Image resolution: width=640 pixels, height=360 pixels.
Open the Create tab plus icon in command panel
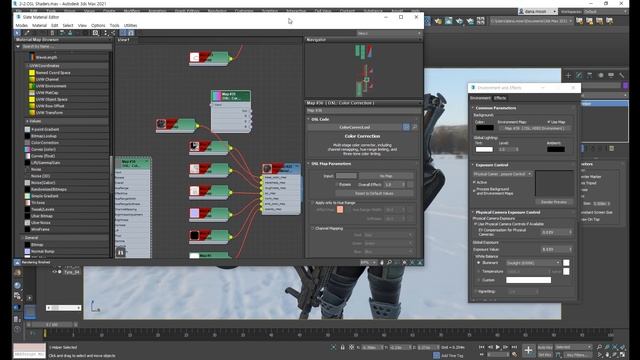568,76
